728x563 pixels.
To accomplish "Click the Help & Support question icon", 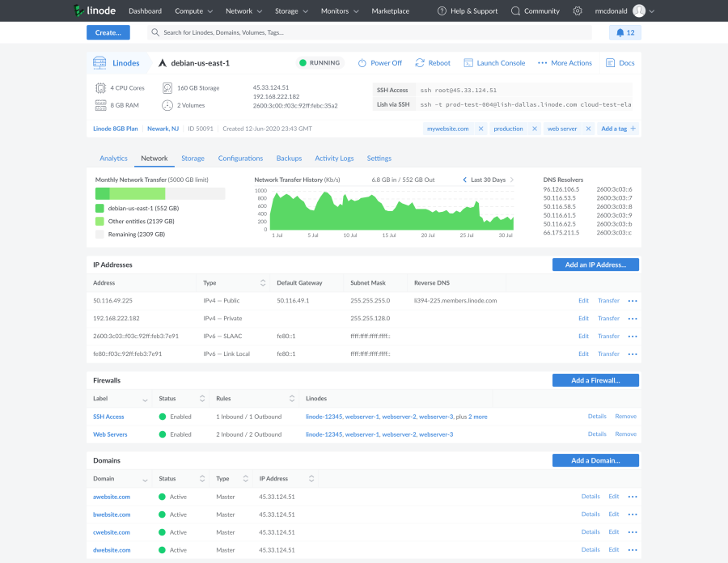I will pyautogui.click(x=442, y=11).
